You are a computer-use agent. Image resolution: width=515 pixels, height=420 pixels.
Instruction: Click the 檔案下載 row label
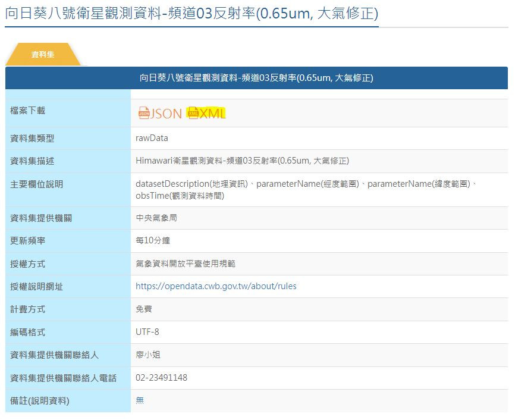pos(27,111)
